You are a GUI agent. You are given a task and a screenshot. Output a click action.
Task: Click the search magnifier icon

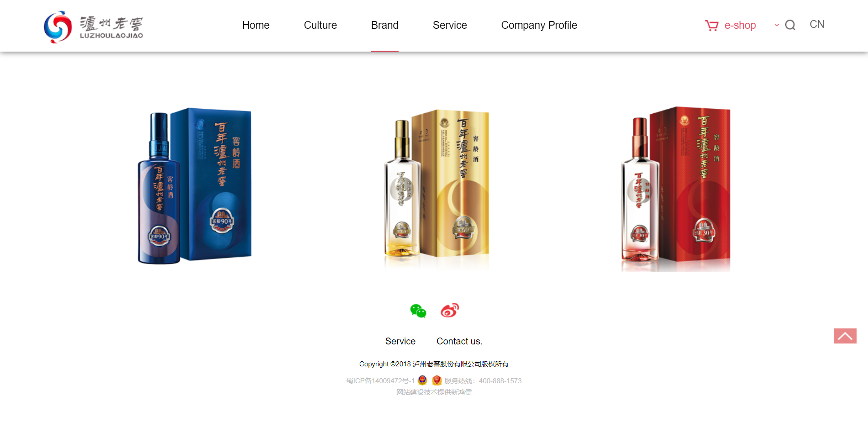790,25
